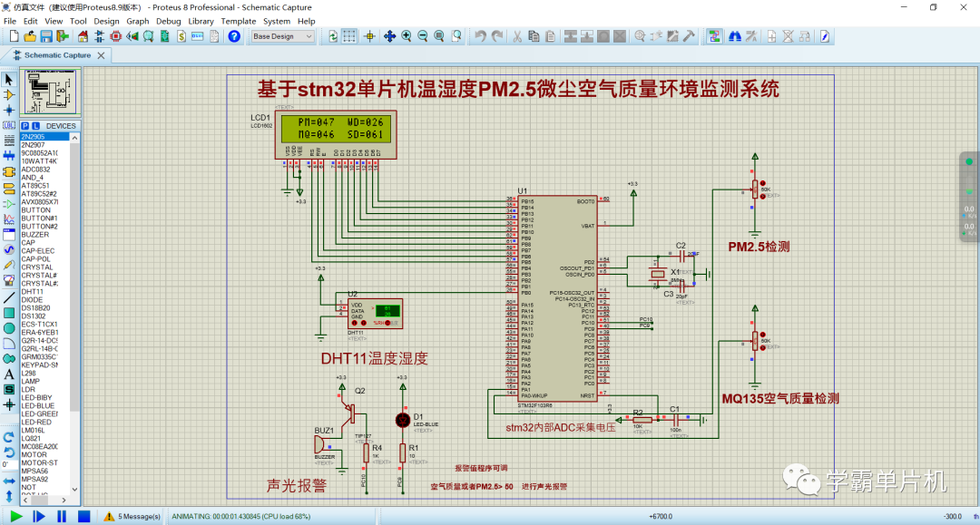
Task: Click the L library manage button
Action: coord(35,126)
